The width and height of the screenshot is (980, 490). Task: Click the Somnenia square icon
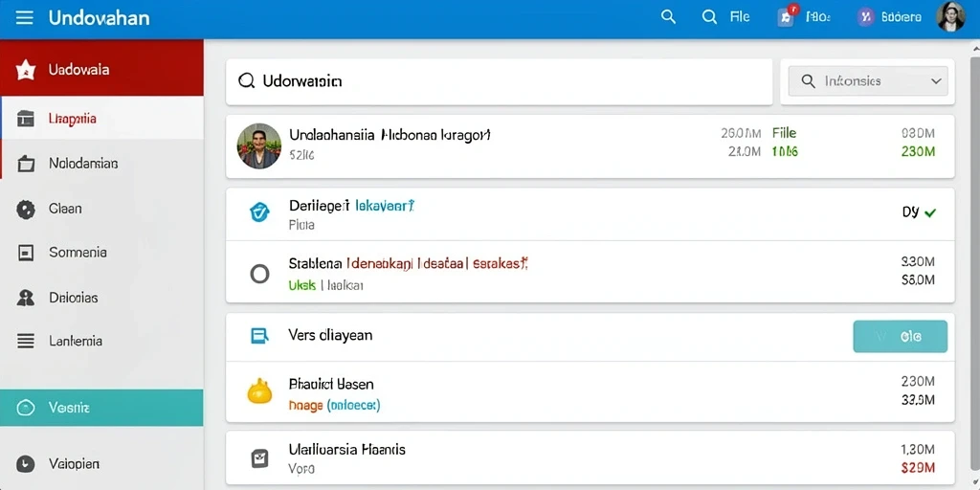(25, 253)
